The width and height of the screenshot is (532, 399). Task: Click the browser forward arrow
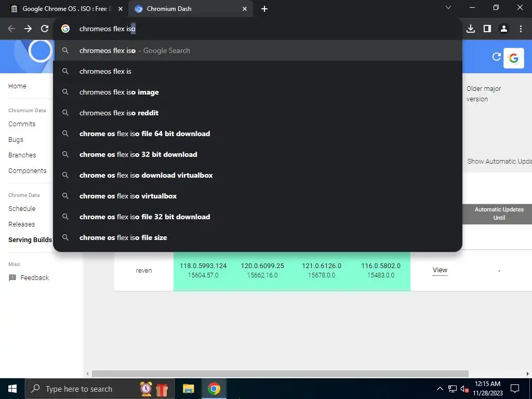(x=28, y=29)
